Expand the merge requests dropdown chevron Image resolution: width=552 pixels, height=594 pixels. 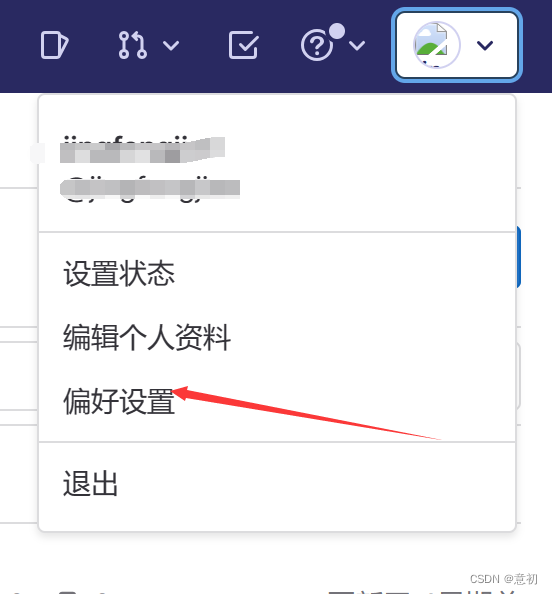(x=171, y=45)
